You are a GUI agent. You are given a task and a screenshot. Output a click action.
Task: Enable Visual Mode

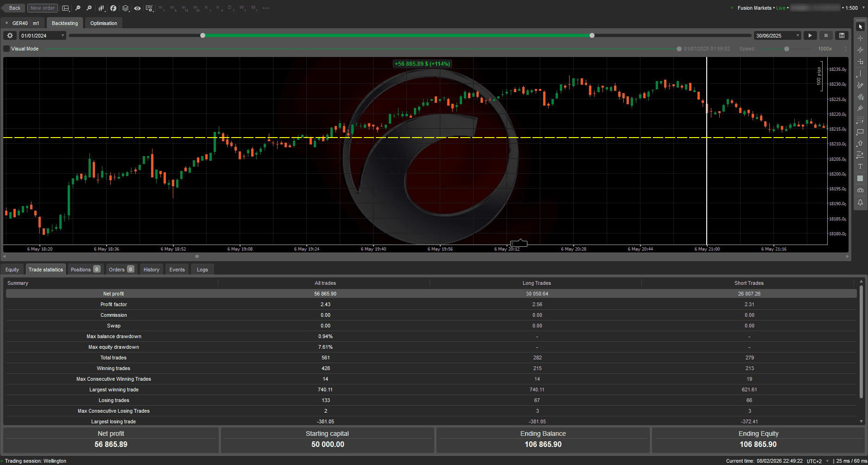pos(6,48)
